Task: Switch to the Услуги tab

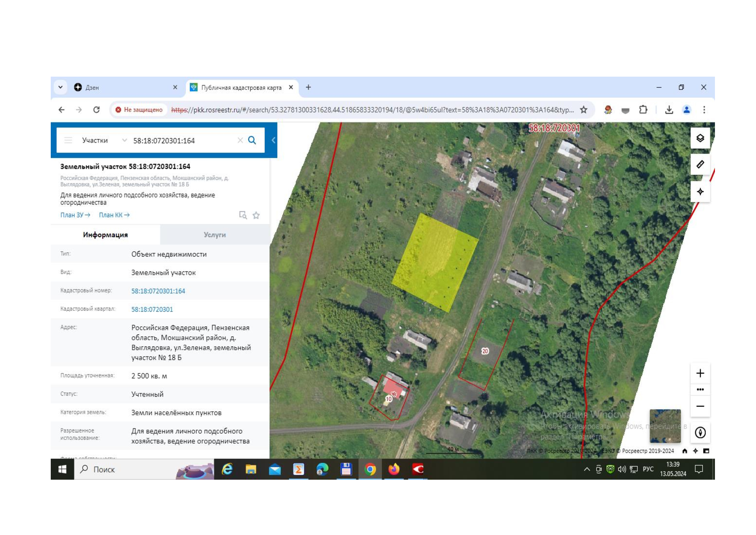Action: point(215,235)
